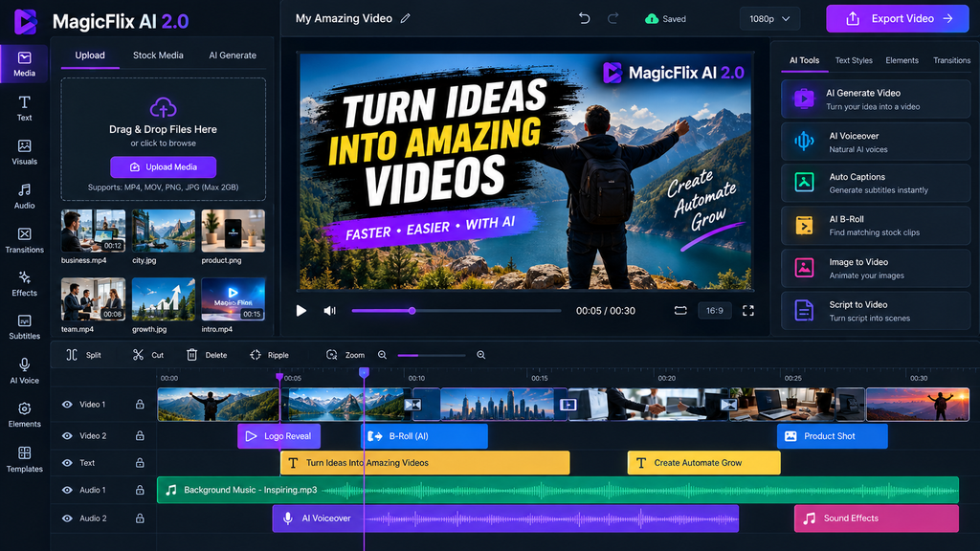This screenshot has height=551, width=980.
Task: Open the Script to Video tool
Action: (876, 311)
